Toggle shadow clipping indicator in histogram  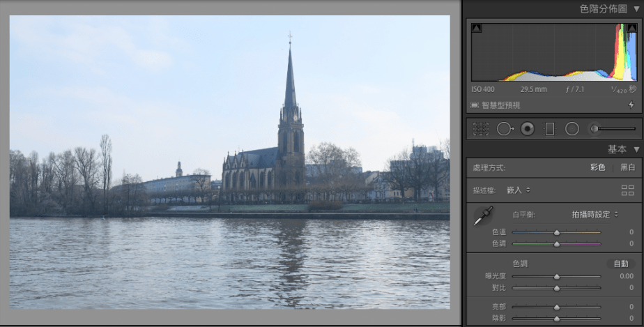[477, 29]
